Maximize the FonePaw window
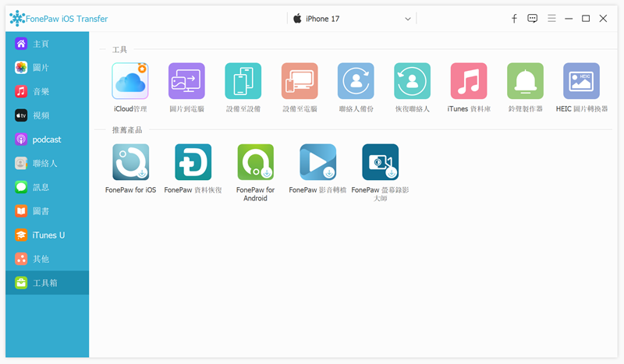Viewport: 624px width, 364px height. tap(586, 18)
